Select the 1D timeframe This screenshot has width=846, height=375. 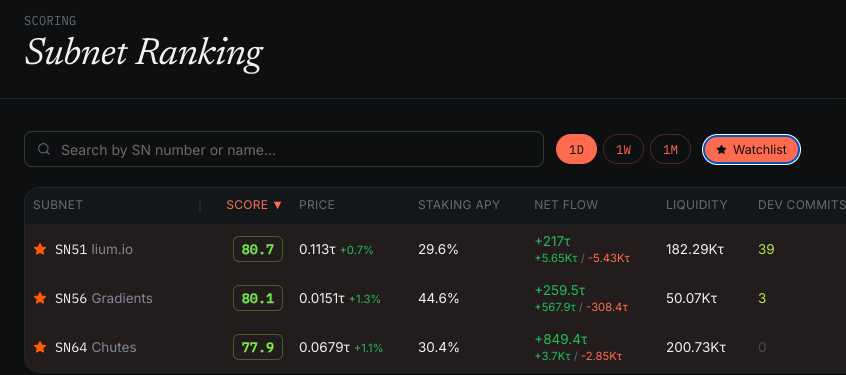[x=576, y=149]
